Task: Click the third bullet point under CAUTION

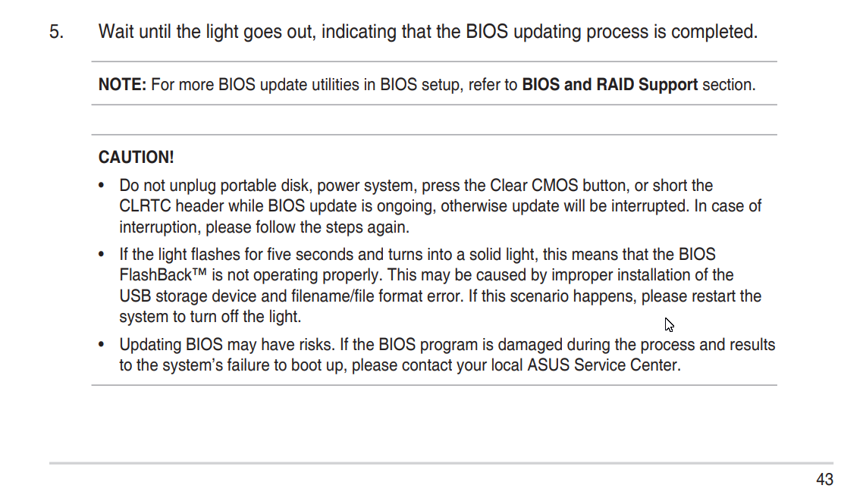Action: tap(102, 344)
